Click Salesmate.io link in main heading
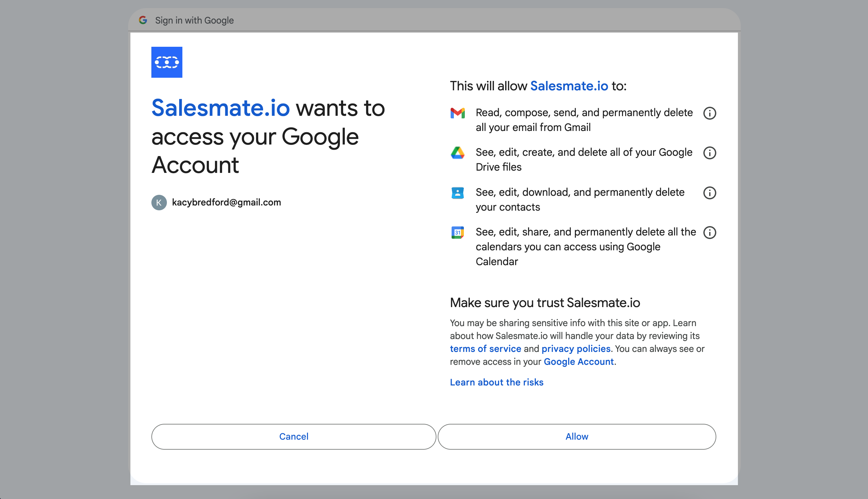Image resolution: width=868 pixels, height=499 pixels. tap(220, 108)
